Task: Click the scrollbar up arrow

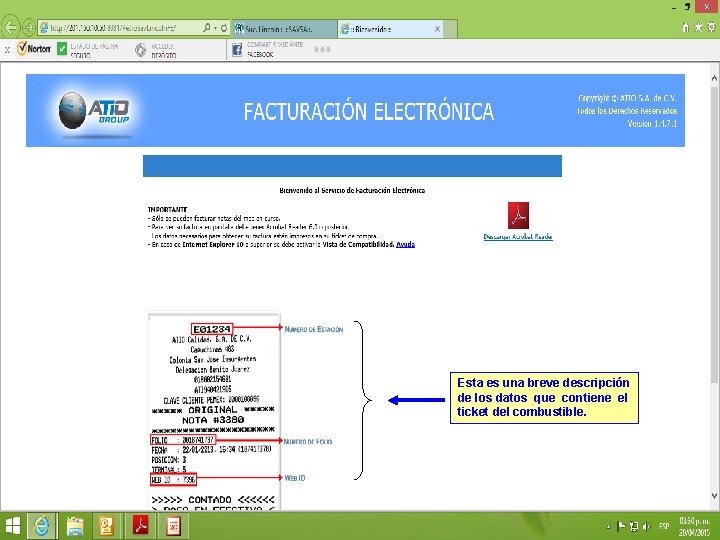Action: pyautogui.click(x=714, y=78)
